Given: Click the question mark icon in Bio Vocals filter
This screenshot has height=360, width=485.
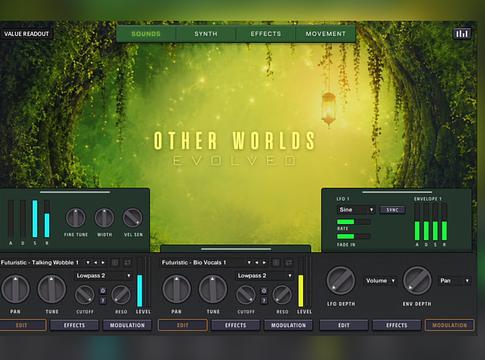Looking at the screenshot, I should pyautogui.click(x=264, y=300).
